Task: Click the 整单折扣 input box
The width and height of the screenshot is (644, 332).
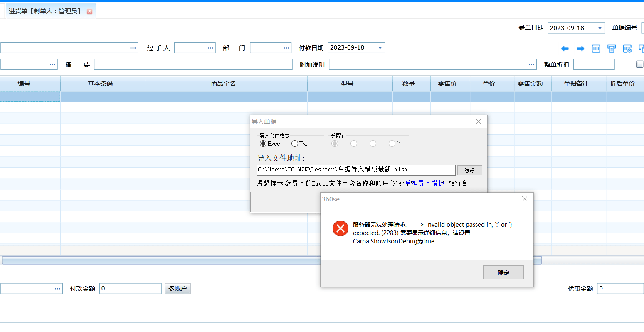Action: (x=594, y=64)
